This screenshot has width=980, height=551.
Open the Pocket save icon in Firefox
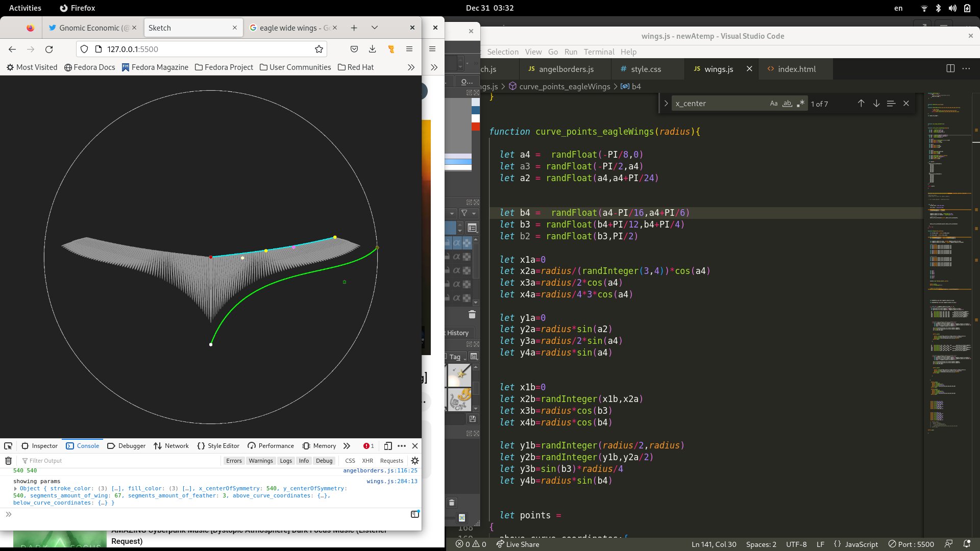pos(354,49)
